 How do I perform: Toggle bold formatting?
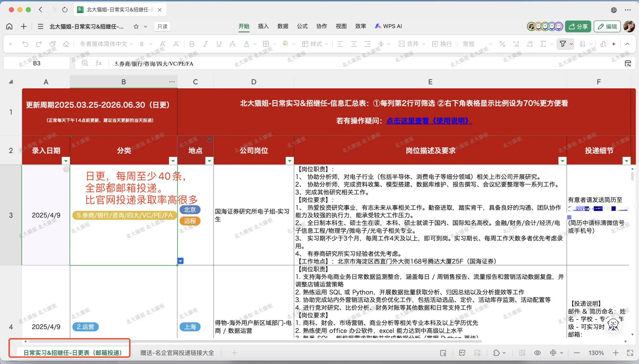(x=192, y=44)
